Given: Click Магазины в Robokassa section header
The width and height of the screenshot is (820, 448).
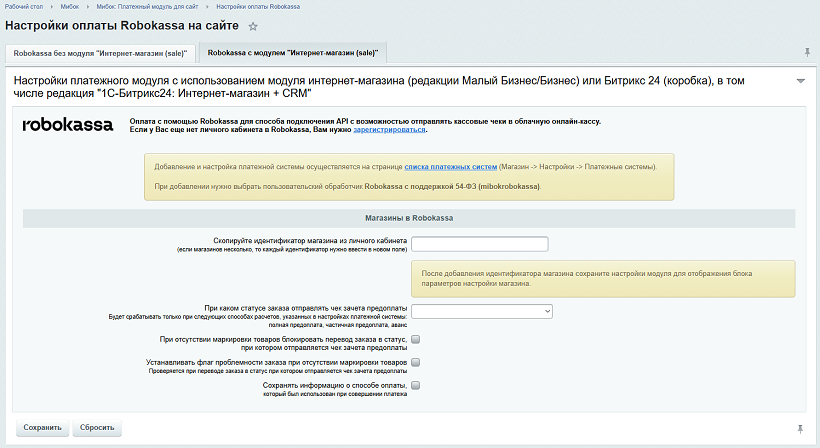Looking at the screenshot, I should tap(409, 218).
